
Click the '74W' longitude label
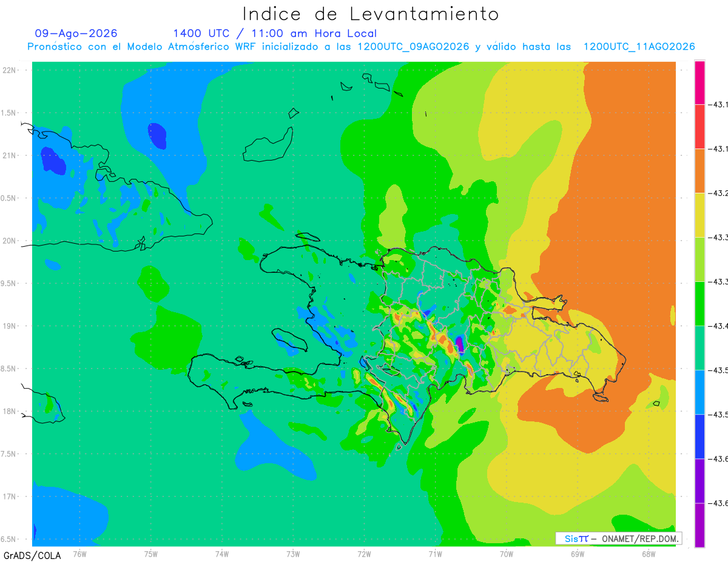click(222, 553)
